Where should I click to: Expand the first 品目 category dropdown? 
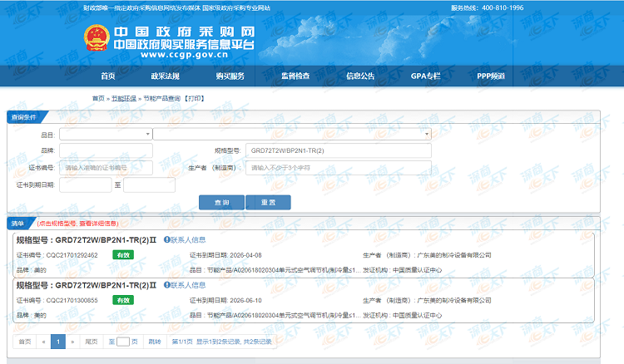[106, 135]
